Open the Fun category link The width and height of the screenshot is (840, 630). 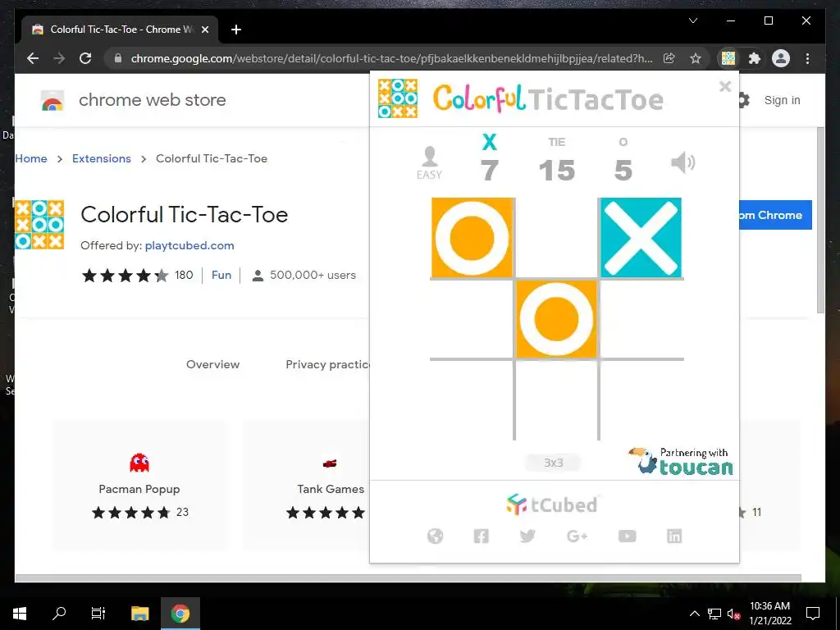221,275
